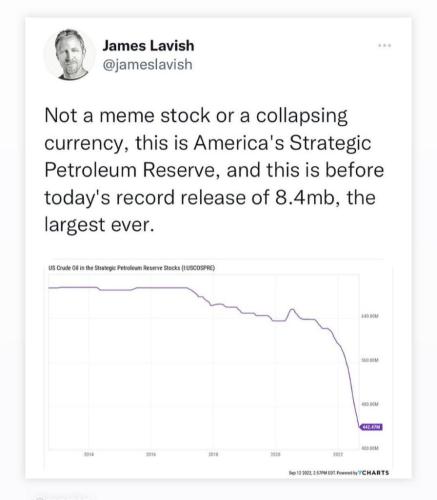Click the 2016 label on the x-axis
The width and height of the screenshot is (437, 500).
151,454
